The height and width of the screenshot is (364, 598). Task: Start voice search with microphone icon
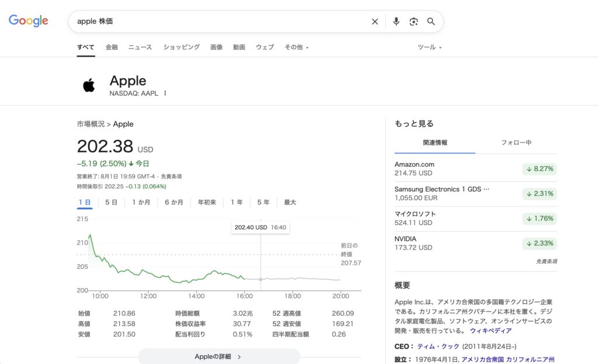pos(397,22)
